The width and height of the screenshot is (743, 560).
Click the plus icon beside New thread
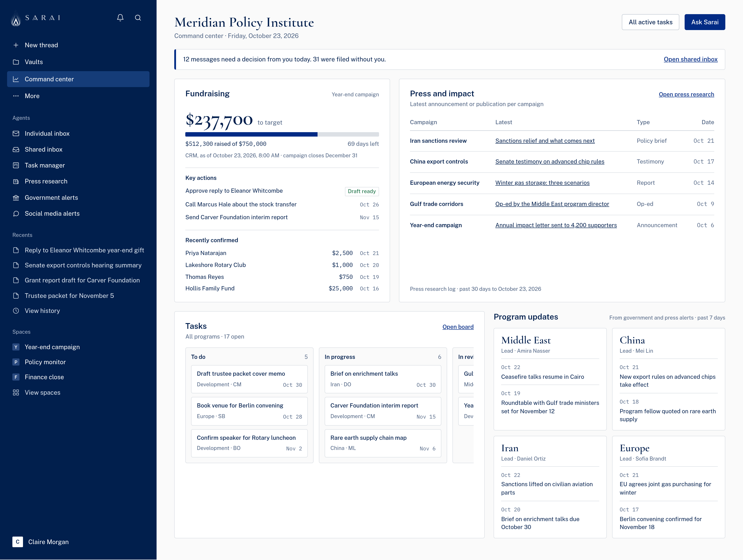16,45
